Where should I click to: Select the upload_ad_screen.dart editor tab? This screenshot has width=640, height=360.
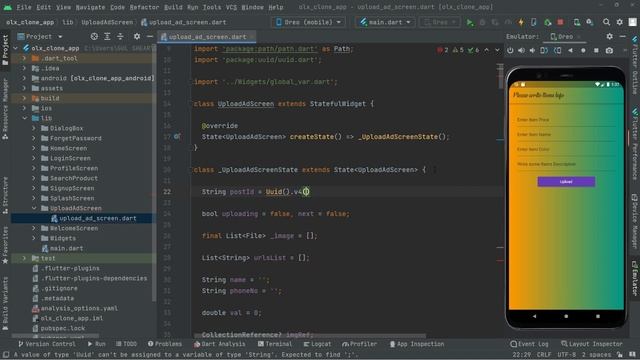[207, 36]
